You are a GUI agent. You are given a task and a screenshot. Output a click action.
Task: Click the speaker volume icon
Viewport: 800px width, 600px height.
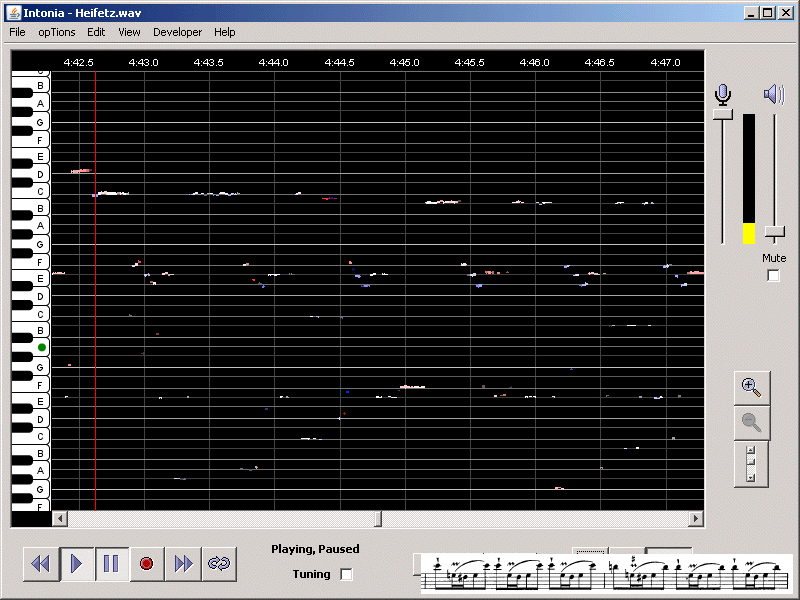(774, 94)
